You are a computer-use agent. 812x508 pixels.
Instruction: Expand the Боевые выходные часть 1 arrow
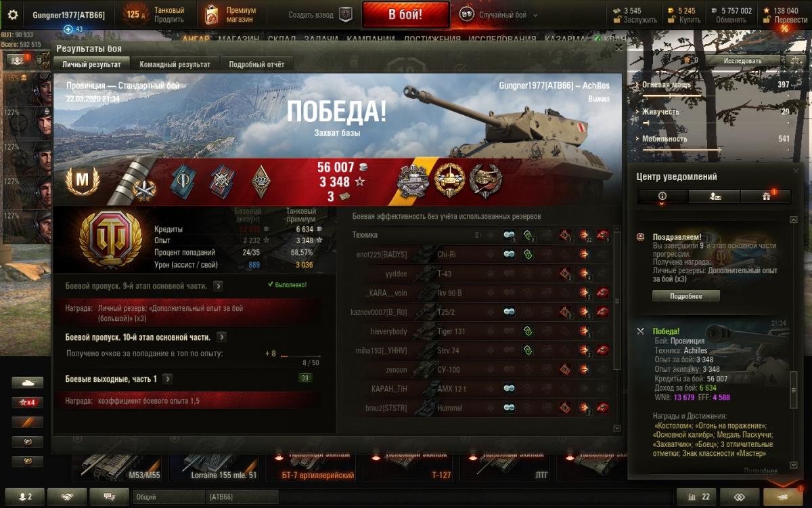[x=168, y=379]
